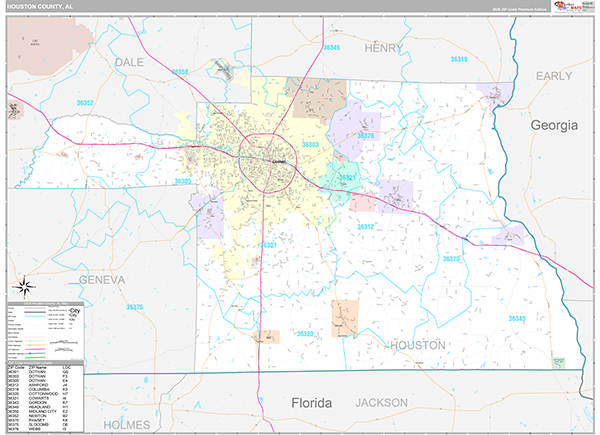This screenshot has width=600, height=435.
Task: Click the compass rose on the map
Action: click(25, 287)
